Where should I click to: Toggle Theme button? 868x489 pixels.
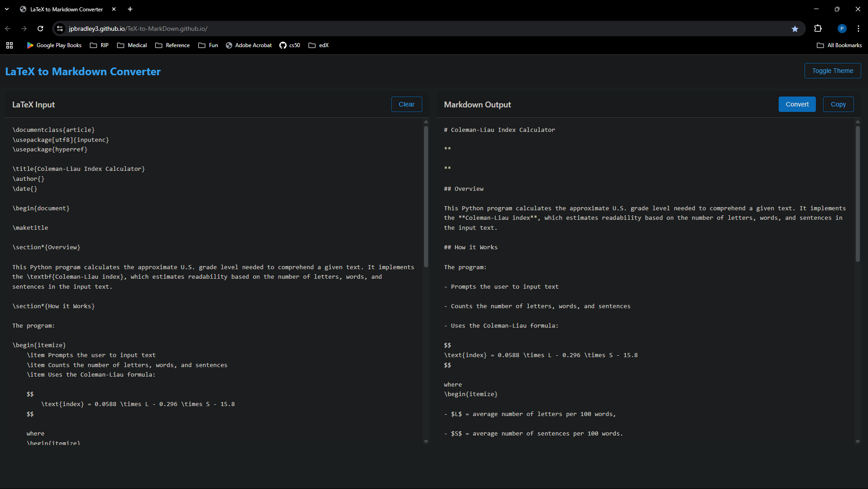[832, 71]
